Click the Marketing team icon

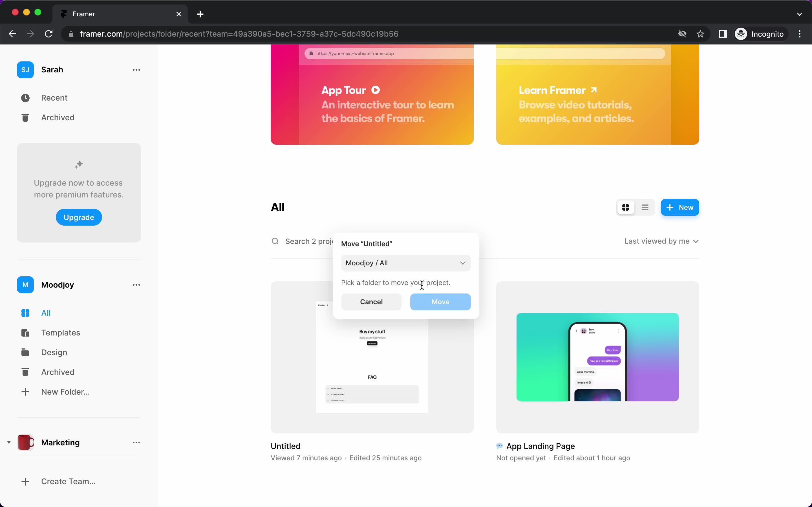point(25,442)
